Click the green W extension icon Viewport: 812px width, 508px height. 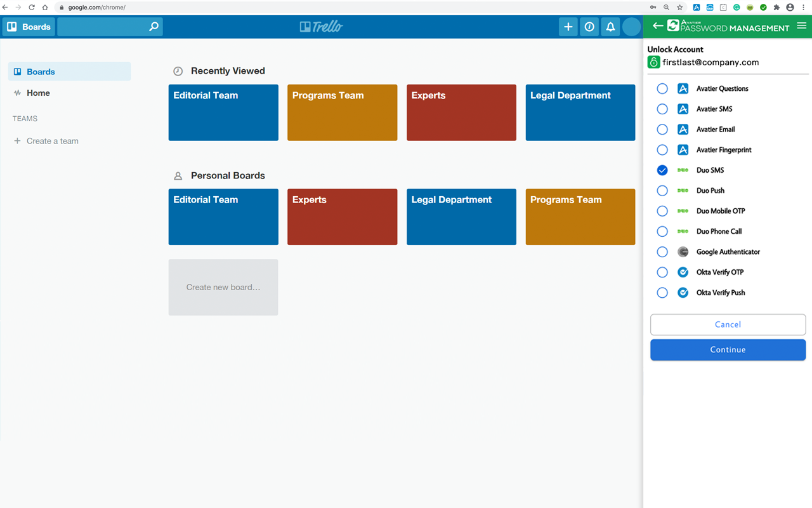click(750, 8)
